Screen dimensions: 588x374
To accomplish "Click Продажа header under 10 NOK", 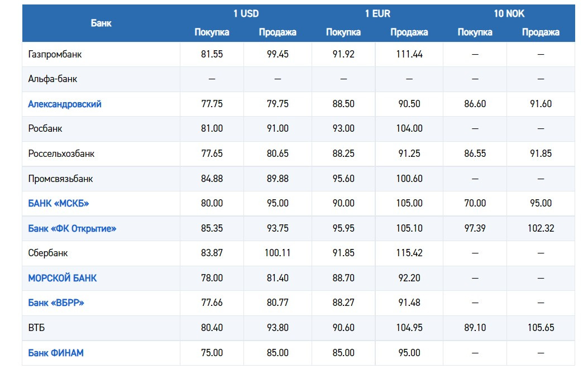I will tap(541, 32).
